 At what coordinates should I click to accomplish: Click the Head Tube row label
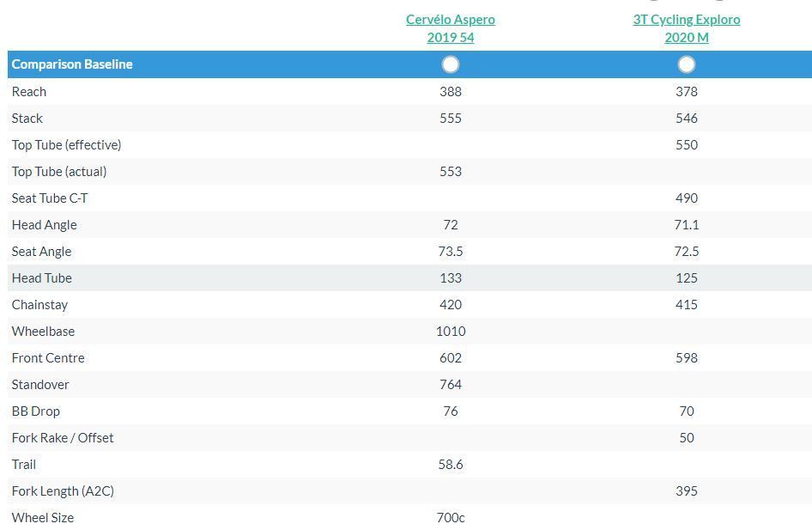pyautogui.click(x=41, y=278)
